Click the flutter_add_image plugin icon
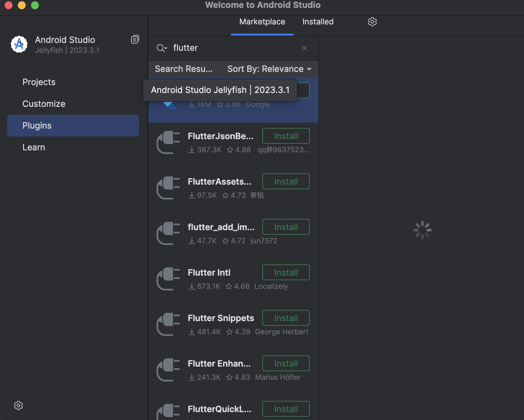This screenshot has width=524, height=420. 168,233
